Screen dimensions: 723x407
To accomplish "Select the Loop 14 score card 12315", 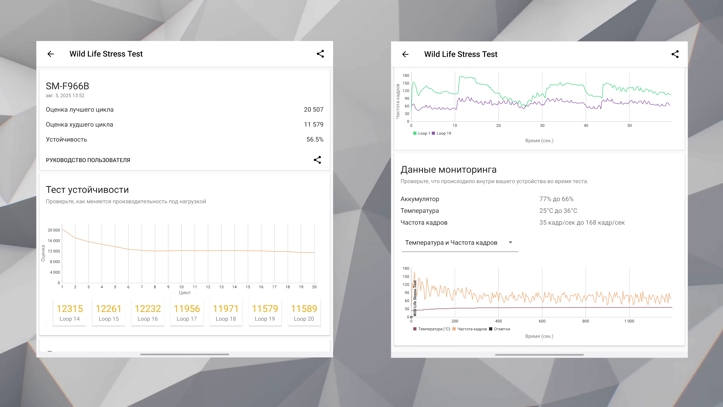I will [70, 312].
